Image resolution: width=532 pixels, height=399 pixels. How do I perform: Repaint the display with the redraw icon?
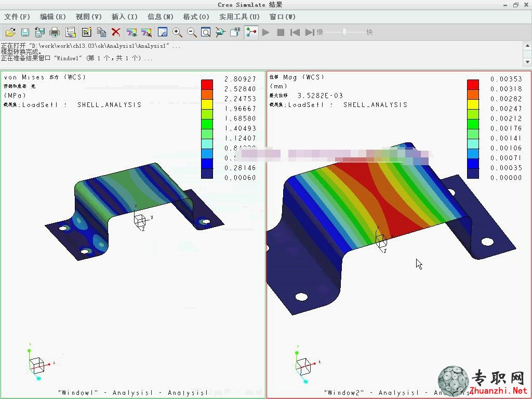pyautogui.click(x=163, y=32)
